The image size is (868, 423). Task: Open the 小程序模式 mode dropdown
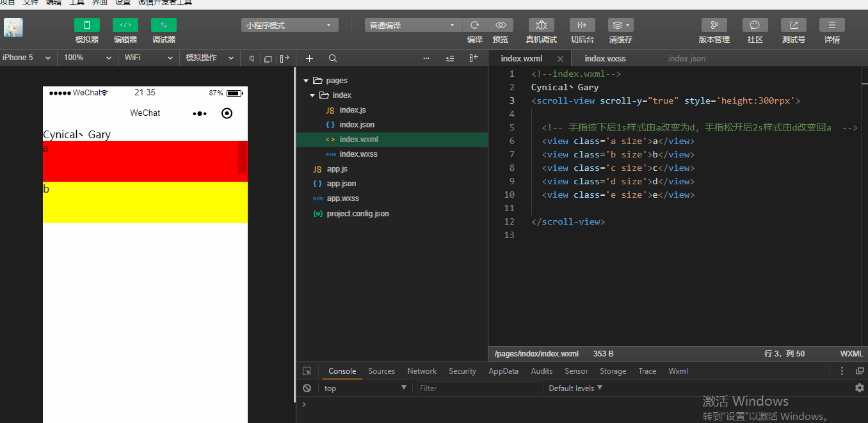289,26
